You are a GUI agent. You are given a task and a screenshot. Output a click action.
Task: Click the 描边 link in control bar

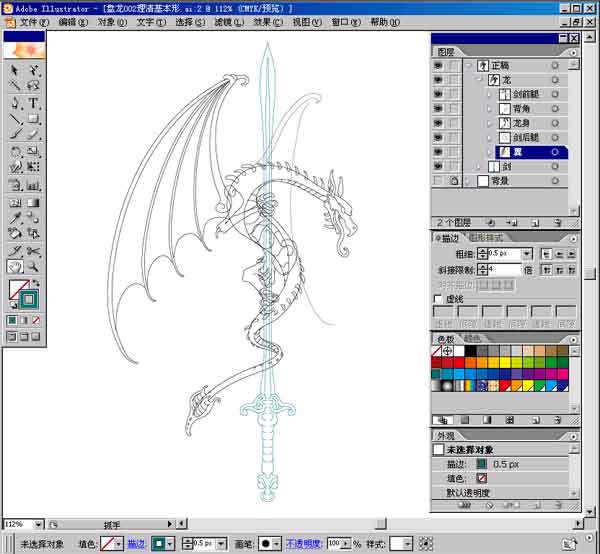click(136, 544)
